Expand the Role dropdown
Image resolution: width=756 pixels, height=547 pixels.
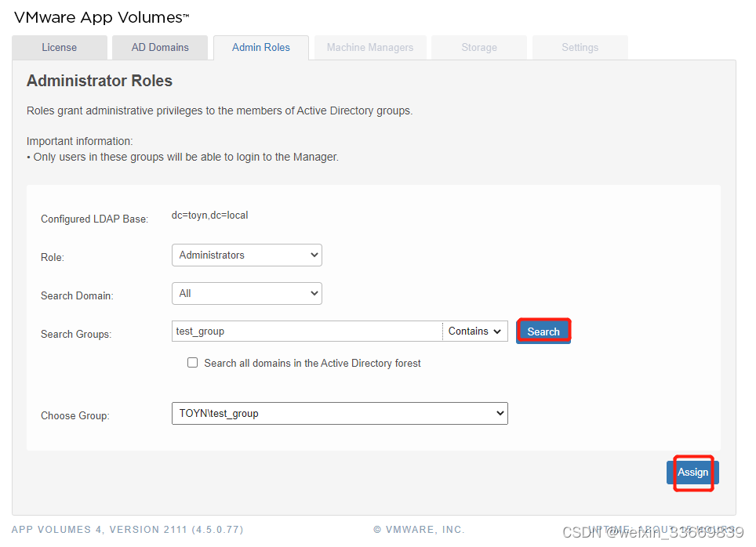click(x=246, y=255)
